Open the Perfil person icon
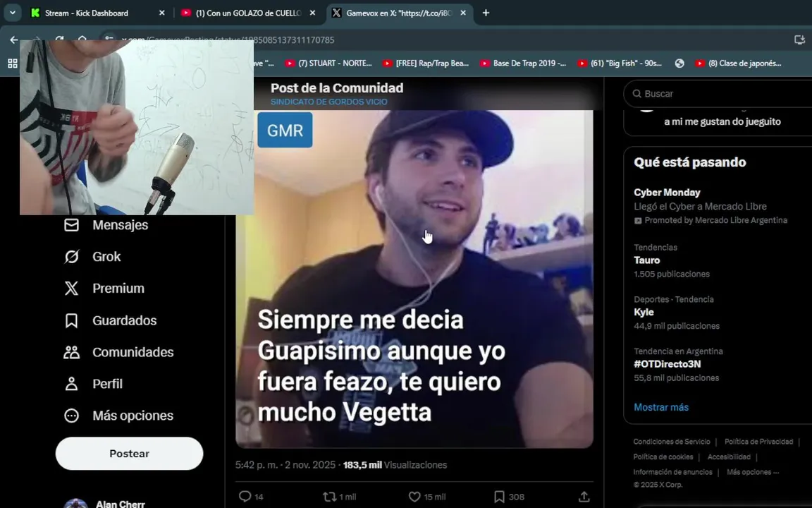Screen dimensions: 812x508 point(71,384)
